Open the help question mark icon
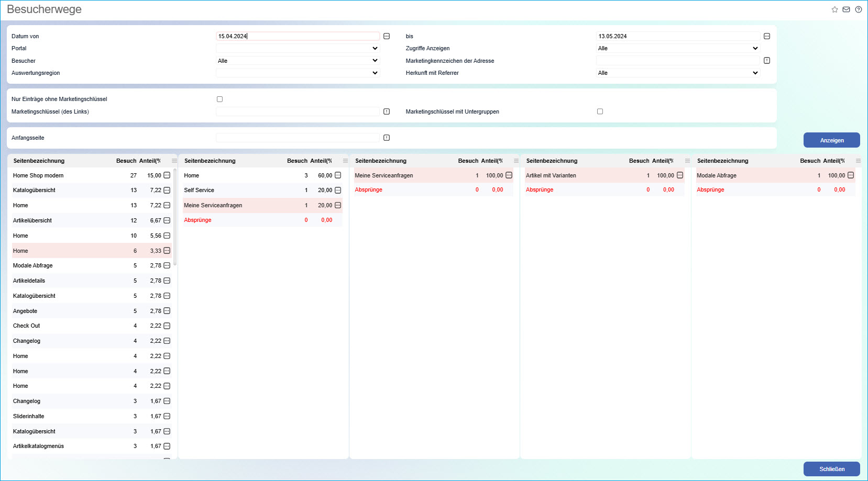Viewport: 868px width, 481px height. click(858, 9)
